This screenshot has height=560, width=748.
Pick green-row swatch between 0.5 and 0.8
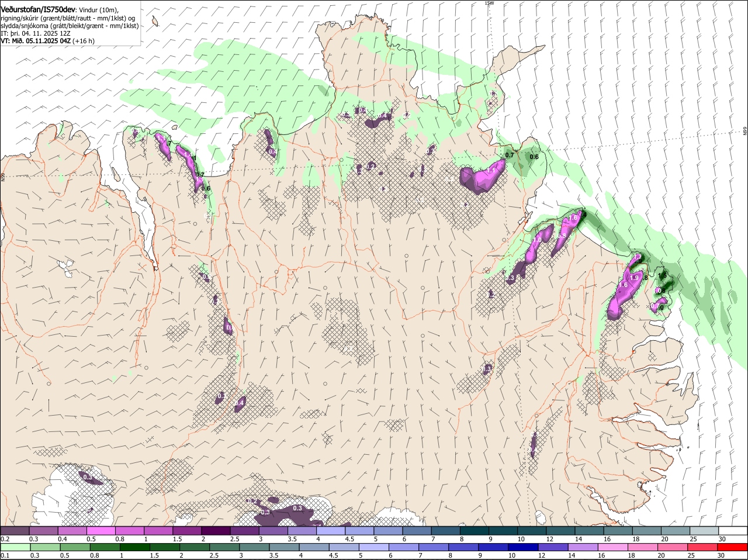(75, 548)
